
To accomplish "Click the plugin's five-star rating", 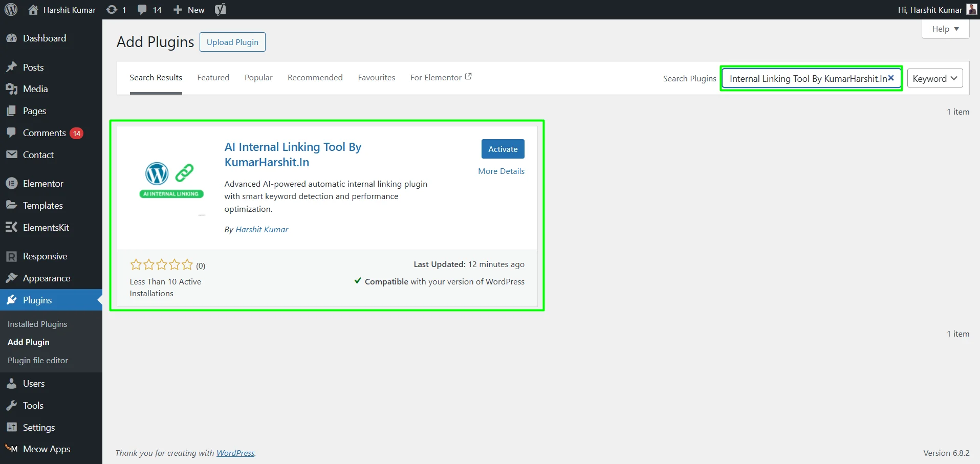I will point(162,264).
